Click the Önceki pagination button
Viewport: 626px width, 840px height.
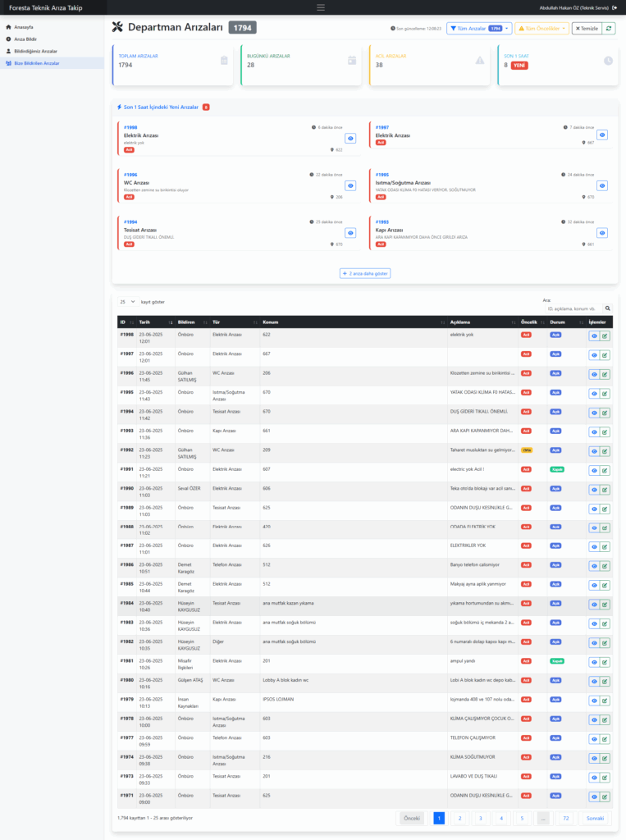[412, 819]
